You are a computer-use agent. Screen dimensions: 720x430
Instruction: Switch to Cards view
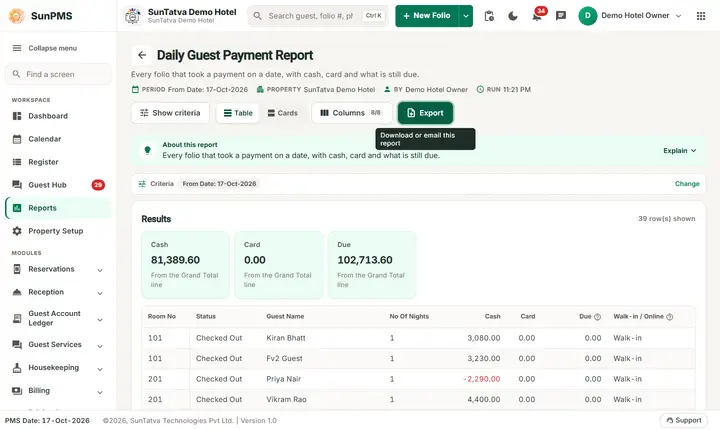point(282,113)
